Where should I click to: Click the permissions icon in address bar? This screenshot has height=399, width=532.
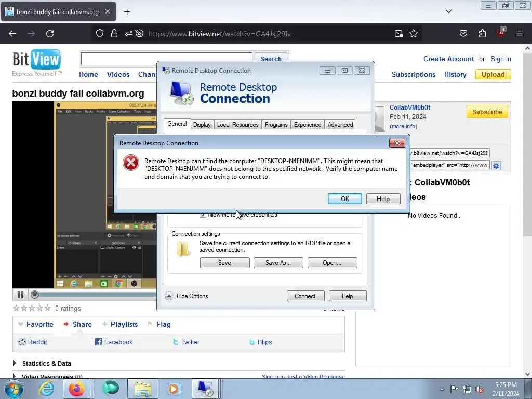(x=129, y=34)
